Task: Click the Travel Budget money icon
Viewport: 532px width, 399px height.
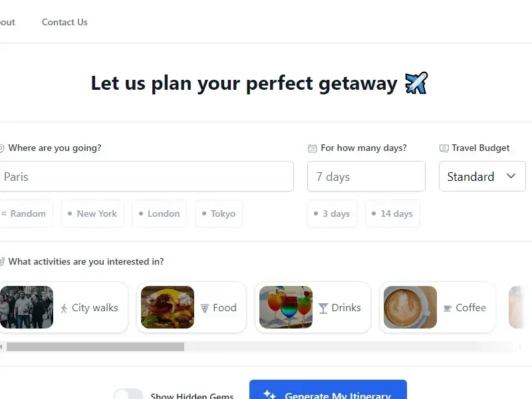Action: click(444, 148)
